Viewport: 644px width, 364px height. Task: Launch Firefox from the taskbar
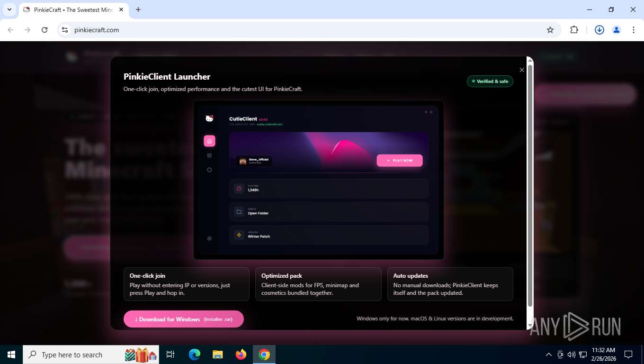pyautogui.click(x=241, y=355)
